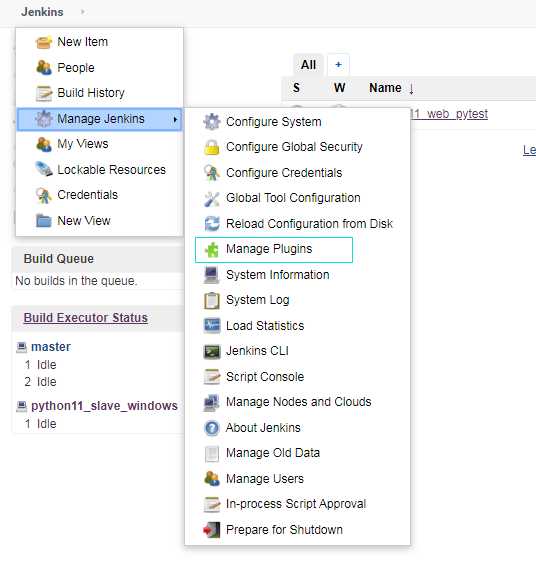Click the Manage Jenkins gear icon
536x578 pixels.
pyautogui.click(x=44, y=119)
